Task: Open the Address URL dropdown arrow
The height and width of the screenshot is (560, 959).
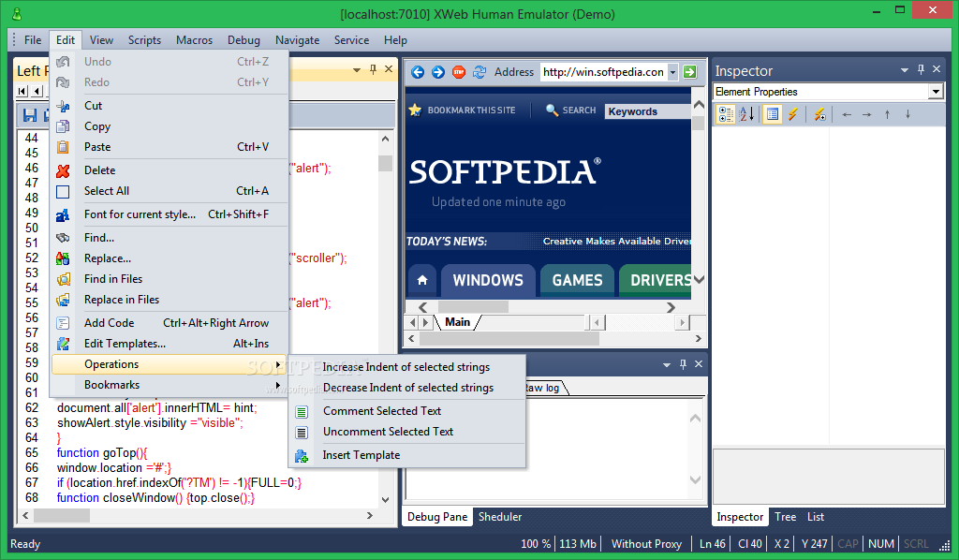Action: click(672, 72)
